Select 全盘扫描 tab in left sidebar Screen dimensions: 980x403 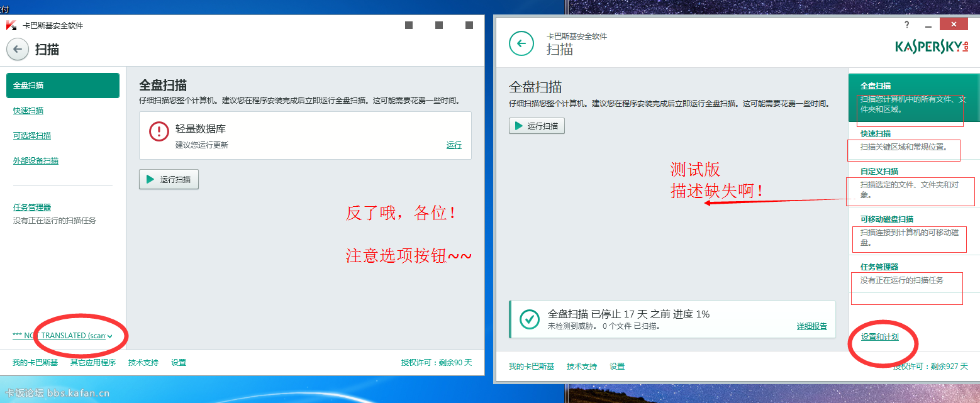[x=63, y=86]
